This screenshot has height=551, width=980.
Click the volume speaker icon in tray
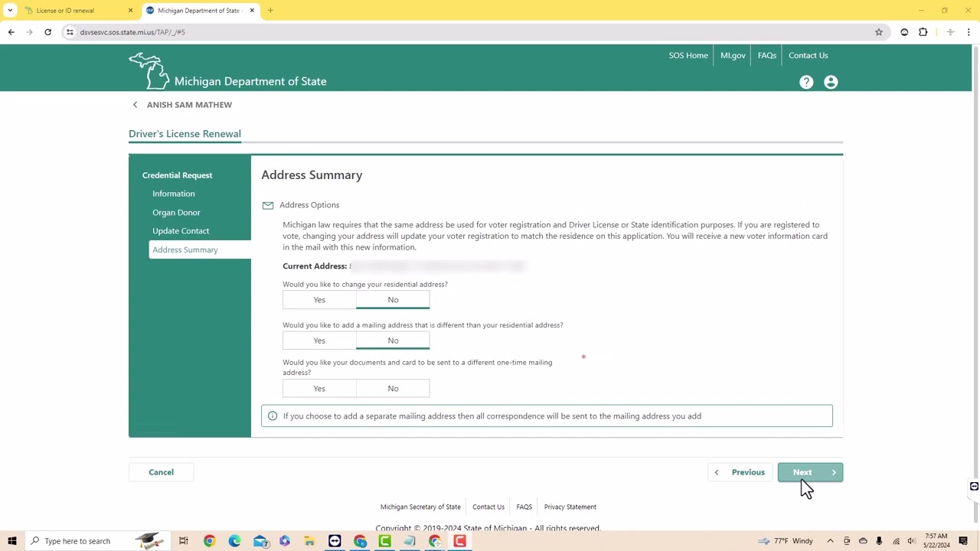pyautogui.click(x=911, y=541)
